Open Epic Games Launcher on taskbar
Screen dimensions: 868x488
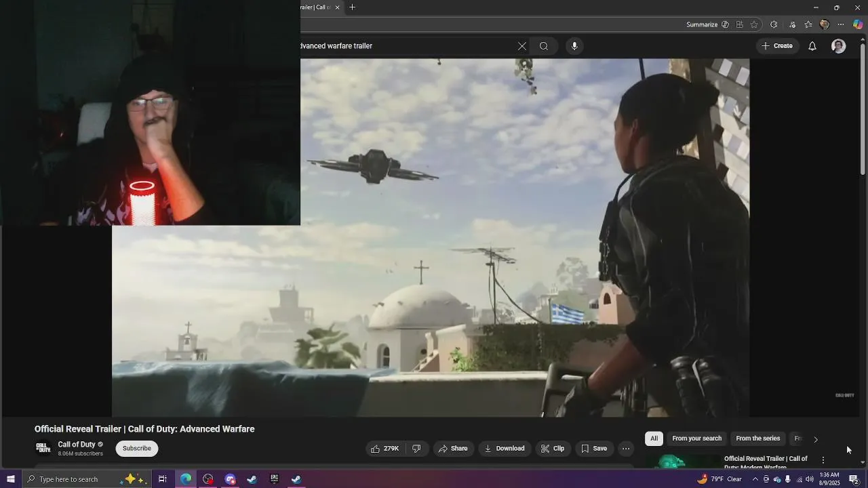[274, 479]
